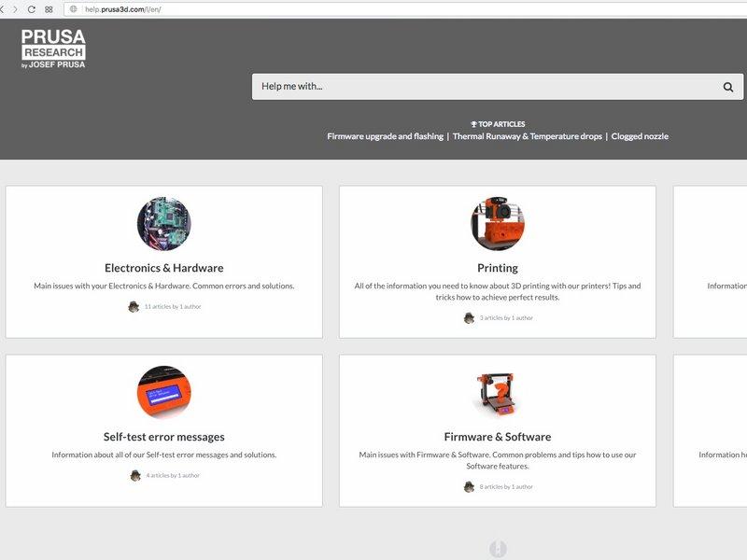
Task: Click the 'TOP ARTICLES' heading
Action: coord(501,124)
